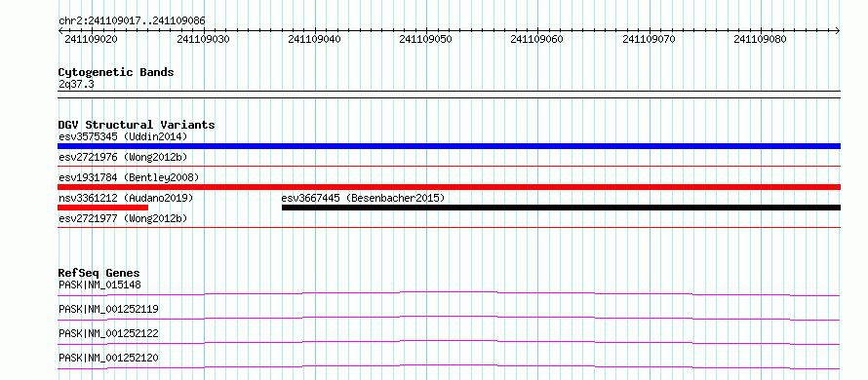Click the thin red esv2721977 variant line

point(449,227)
